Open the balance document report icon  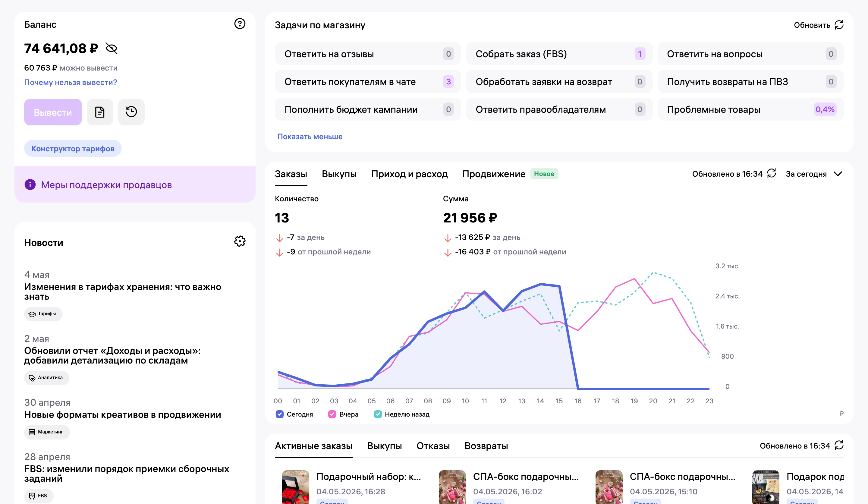(100, 112)
